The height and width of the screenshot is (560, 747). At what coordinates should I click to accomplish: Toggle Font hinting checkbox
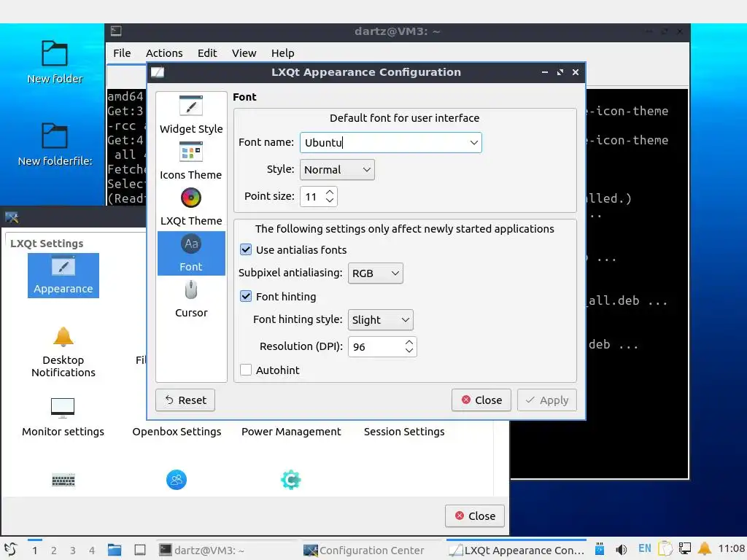(x=246, y=296)
